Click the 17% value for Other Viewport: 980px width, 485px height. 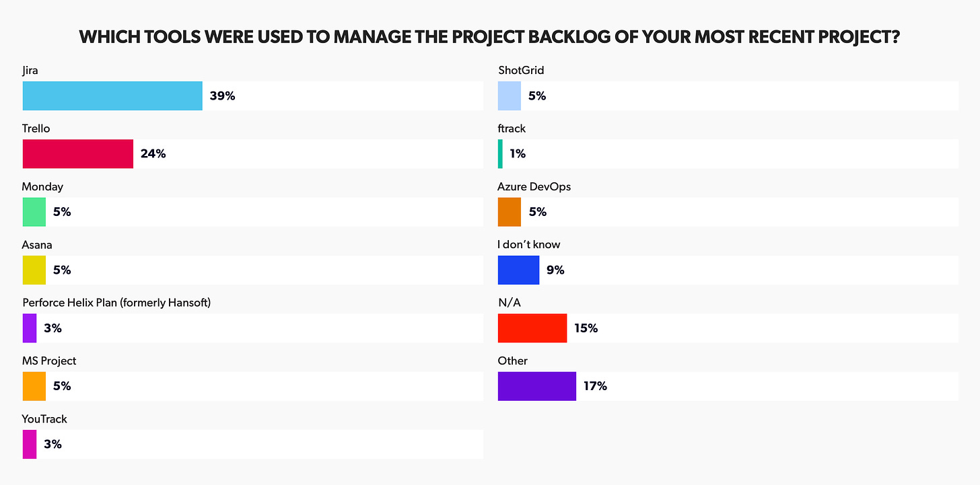[595, 386]
